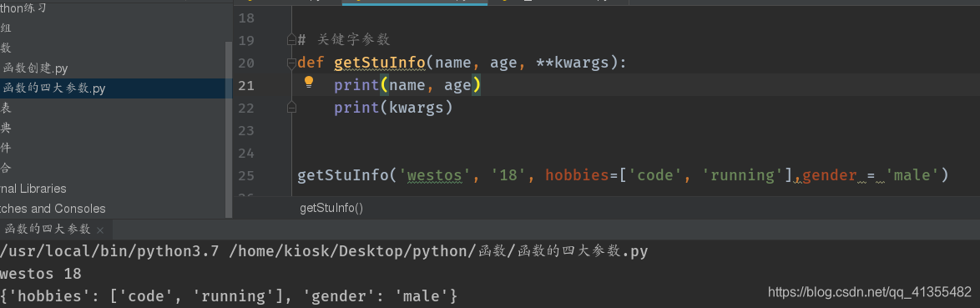This screenshot has width=980, height=308.
Task: Select the folder ending in 件 in project tree
Action: (x=6, y=148)
